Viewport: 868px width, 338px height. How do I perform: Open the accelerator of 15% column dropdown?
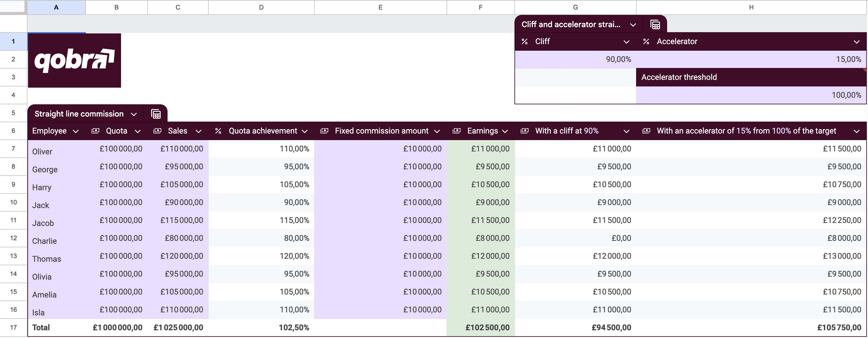click(857, 131)
